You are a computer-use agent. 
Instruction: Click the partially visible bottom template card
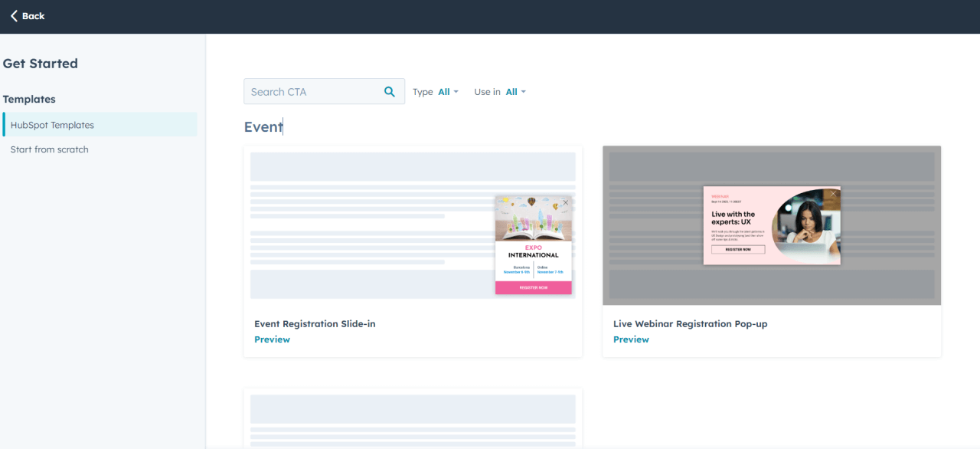(413, 418)
